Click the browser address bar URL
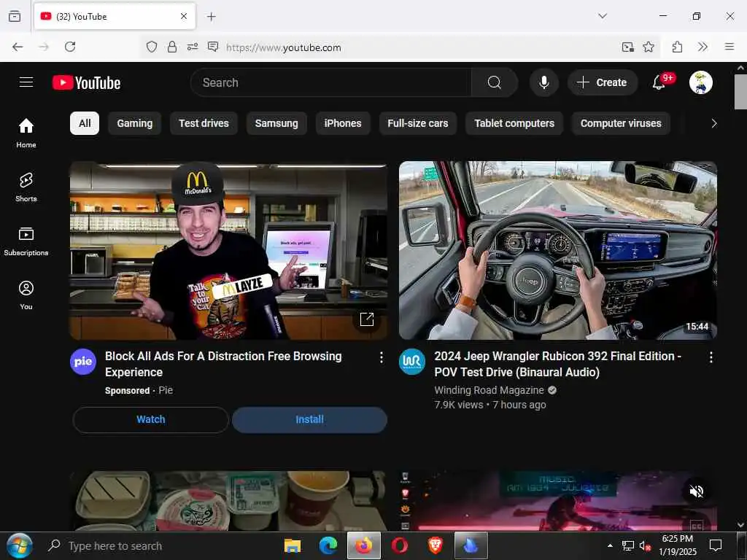Viewport: 747px width, 560px height. pos(284,47)
